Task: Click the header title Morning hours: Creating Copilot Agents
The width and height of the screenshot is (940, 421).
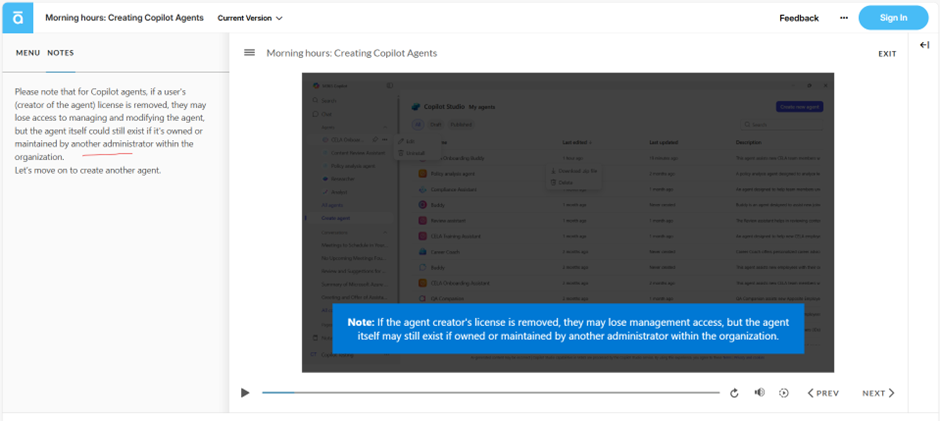Action: [124, 18]
